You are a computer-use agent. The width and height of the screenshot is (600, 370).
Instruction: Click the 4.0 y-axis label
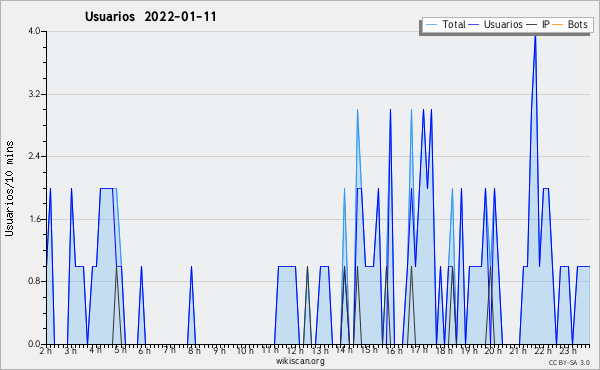(x=34, y=31)
